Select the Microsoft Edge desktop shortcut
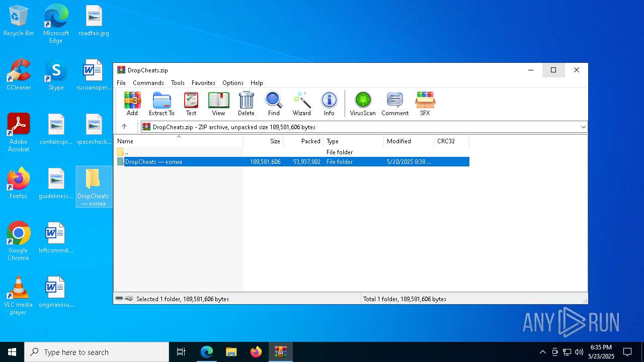The image size is (644, 362). 56,24
